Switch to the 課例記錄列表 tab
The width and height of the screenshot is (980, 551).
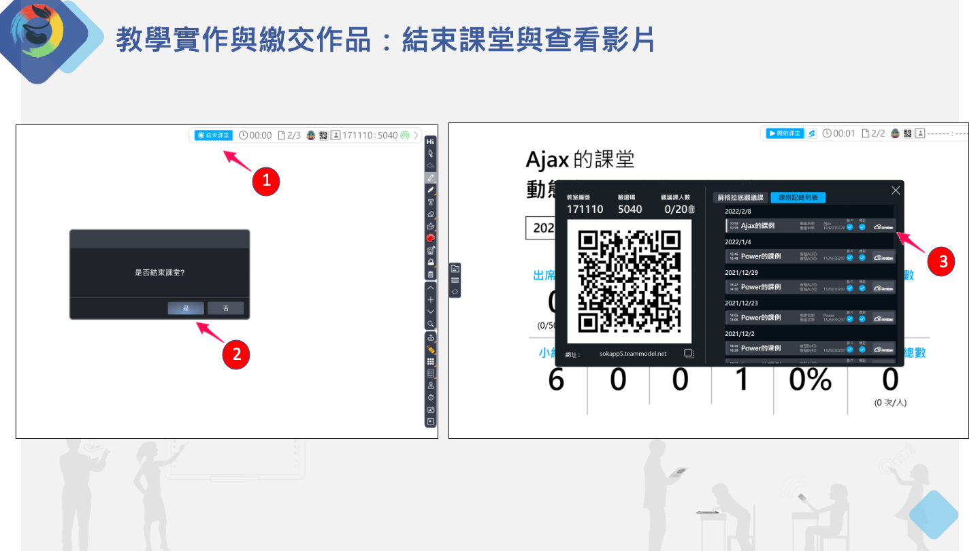pyautogui.click(x=798, y=197)
